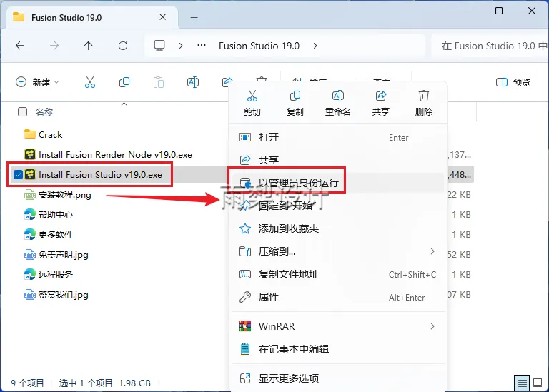Image resolution: width=549 pixels, height=392 pixels.
Task: Uncheck Install Fusion Studio v19.0.exe checkbox
Action: click(x=18, y=174)
